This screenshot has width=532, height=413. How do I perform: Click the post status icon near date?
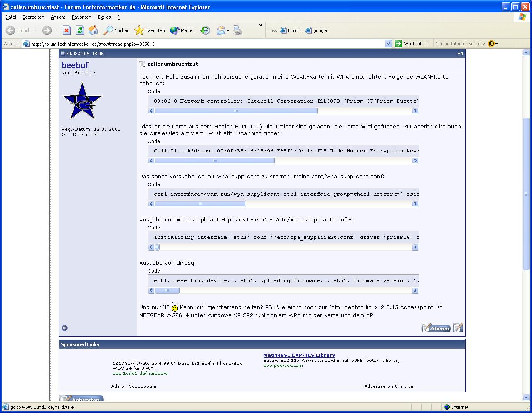(63, 54)
